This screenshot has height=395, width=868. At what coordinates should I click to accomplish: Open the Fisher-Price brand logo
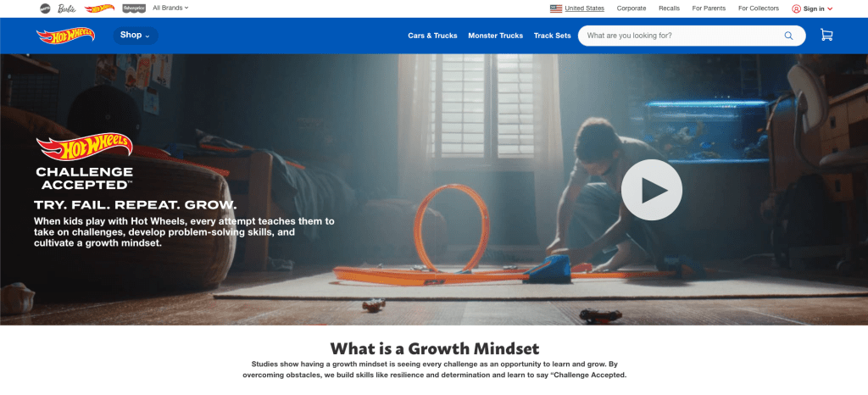134,8
